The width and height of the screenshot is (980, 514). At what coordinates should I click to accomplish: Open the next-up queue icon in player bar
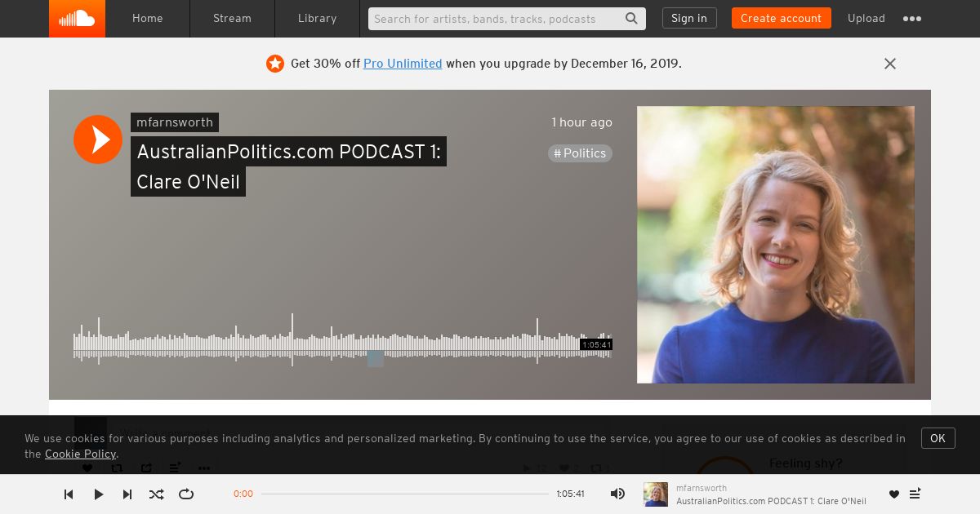[915, 494]
